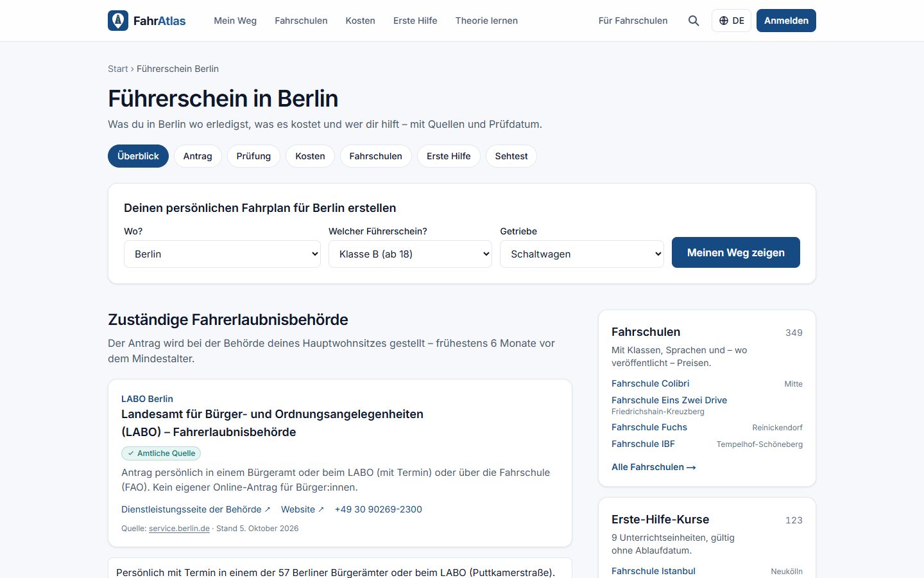
Task: Open the Fahrschule IBF link
Action: point(643,444)
